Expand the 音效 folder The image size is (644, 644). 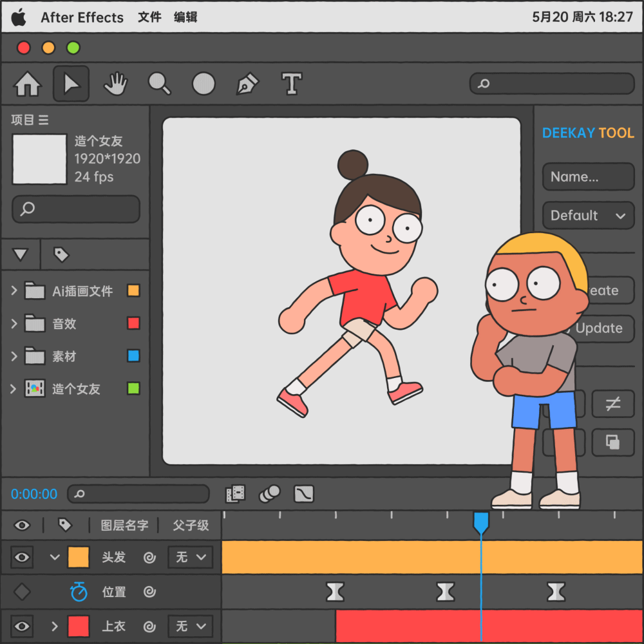tap(14, 323)
